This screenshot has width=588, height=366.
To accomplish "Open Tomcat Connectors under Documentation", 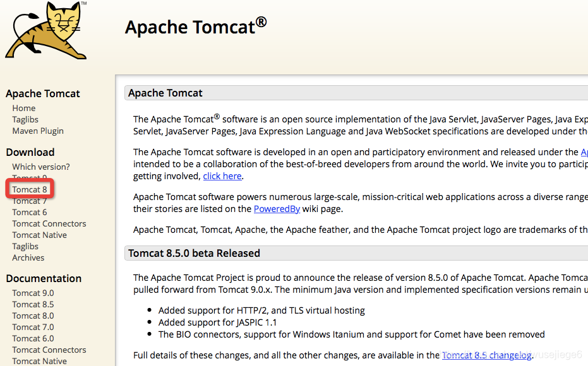I will [49, 350].
